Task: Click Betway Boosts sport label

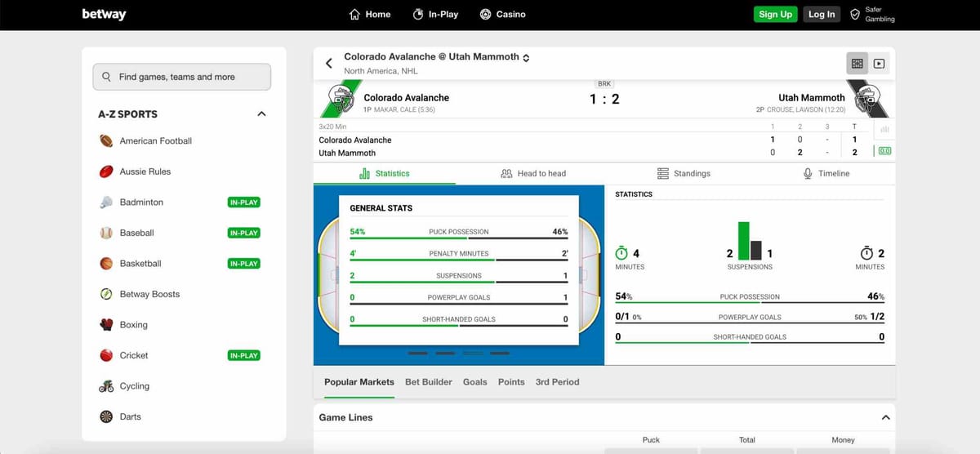Action: 149,294
